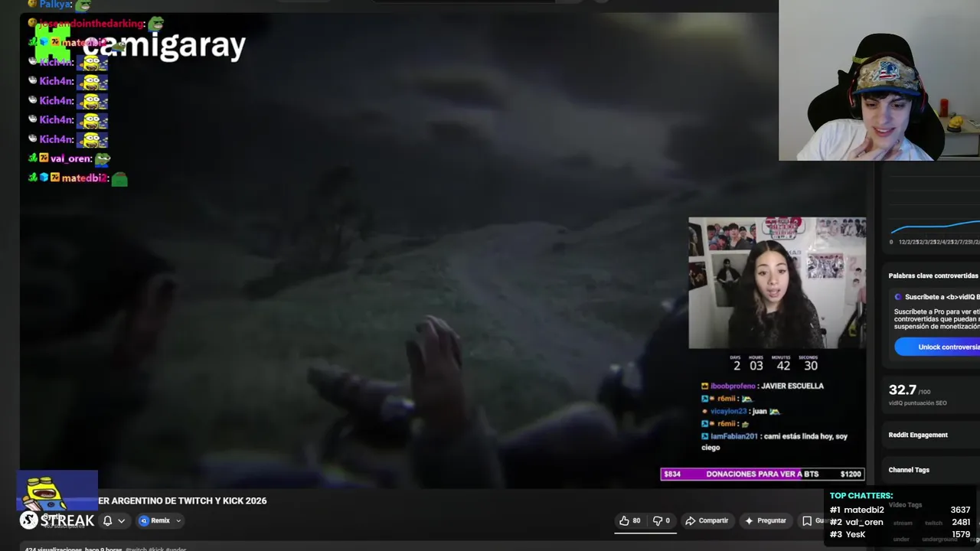980x551 pixels.
Task: Click the JAVIER ESCUELLA chat message
Action: [x=763, y=386]
